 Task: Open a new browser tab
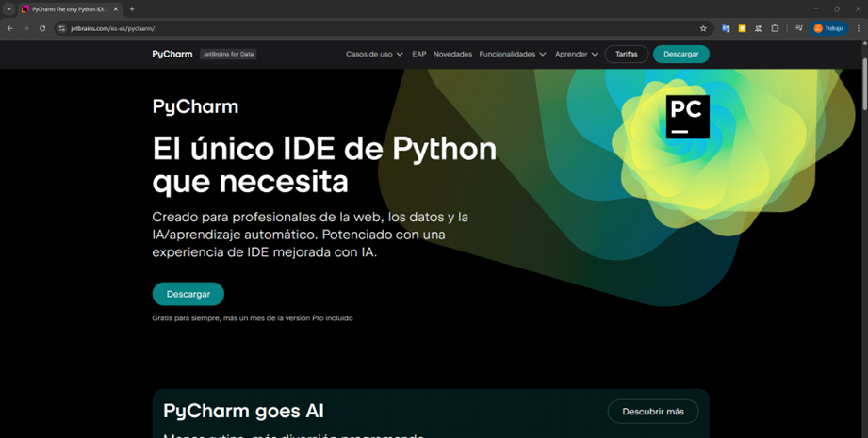pyautogui.click(x=132, y=9)
